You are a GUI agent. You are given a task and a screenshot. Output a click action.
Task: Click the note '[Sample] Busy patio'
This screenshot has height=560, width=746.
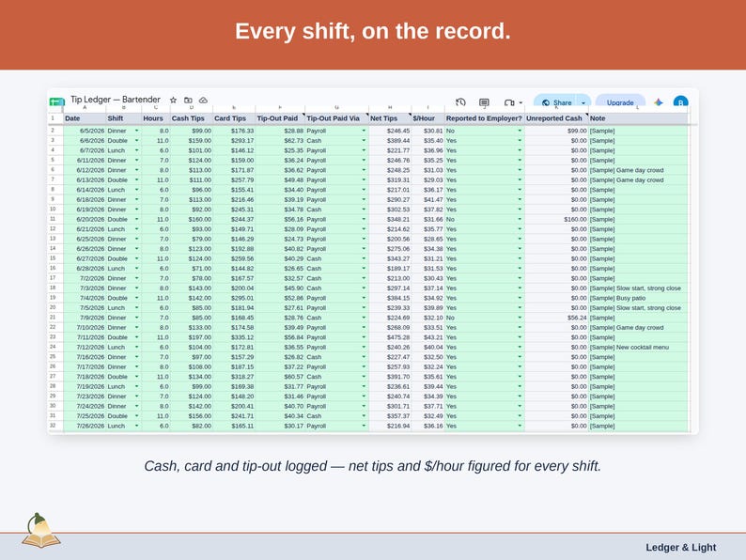638,298
